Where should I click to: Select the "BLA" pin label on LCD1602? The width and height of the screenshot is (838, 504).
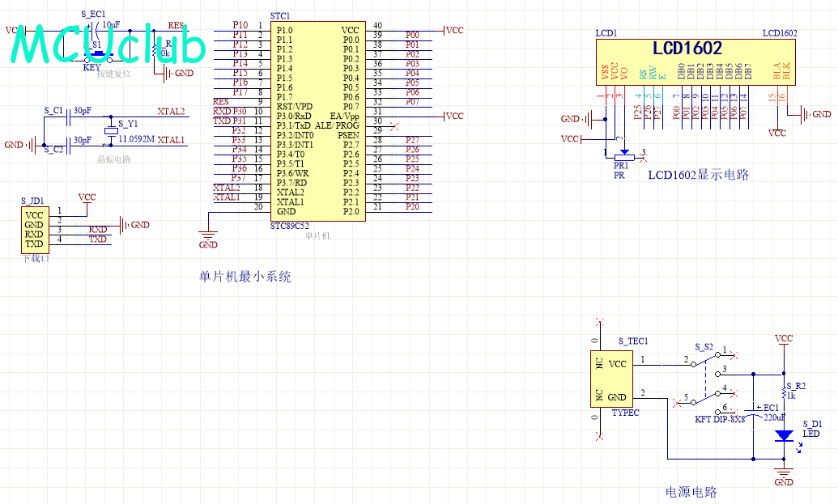[x=777, y=71]
